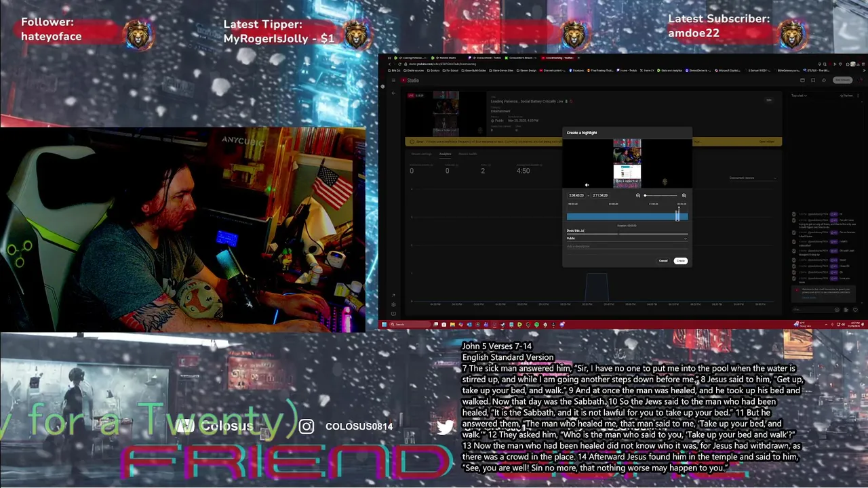Expand the Concurrent viewers metric dropdown
868x488 pixels.
753,178
